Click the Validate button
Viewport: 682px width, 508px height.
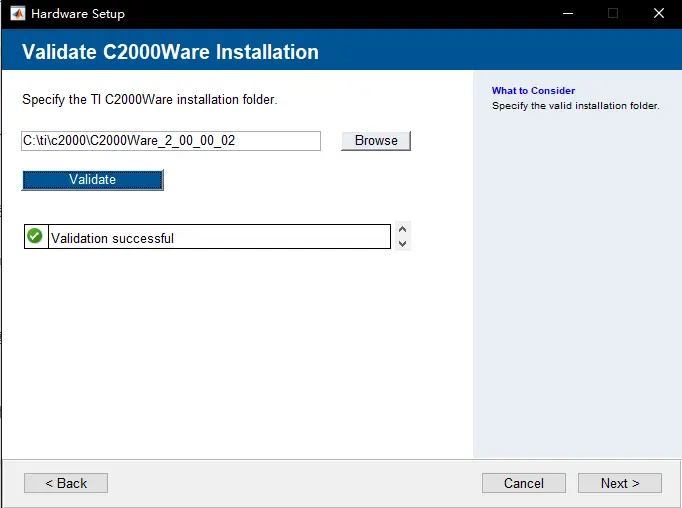click(93, 180)
